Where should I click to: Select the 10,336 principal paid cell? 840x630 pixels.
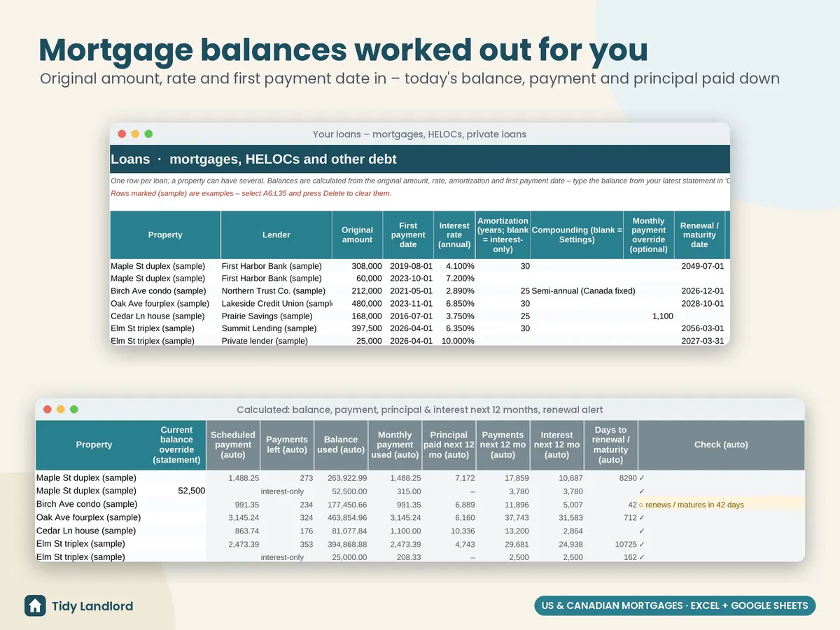(449, 531)
